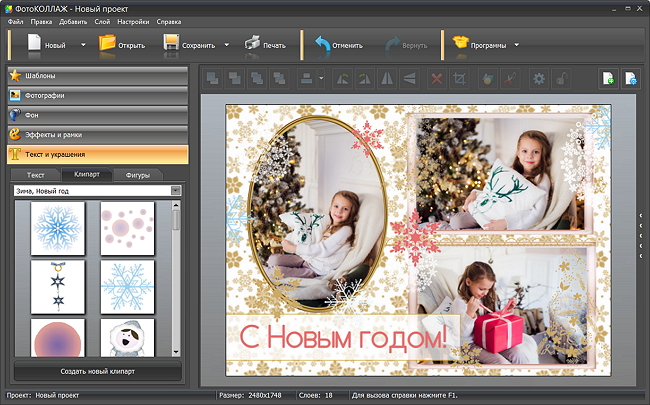Pick the pink bubbles clipart
Screen dimensions: 650x405
127,228
